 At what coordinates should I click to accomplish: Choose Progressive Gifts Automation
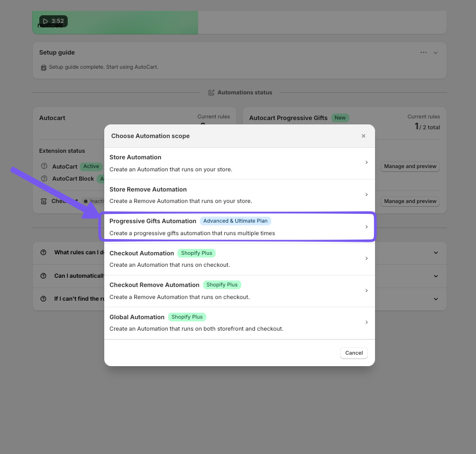pos(240,227)
